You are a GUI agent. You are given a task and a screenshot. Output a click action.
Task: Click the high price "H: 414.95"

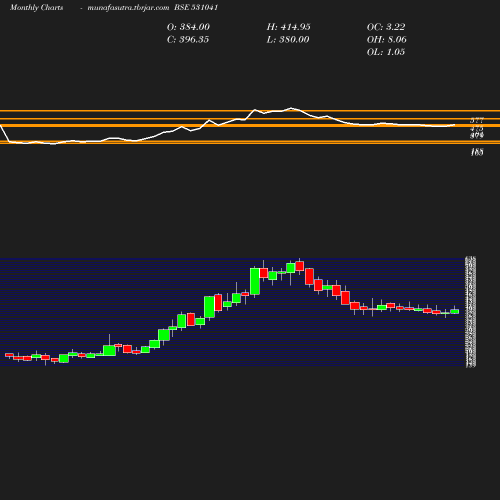[x=289, y=27]
